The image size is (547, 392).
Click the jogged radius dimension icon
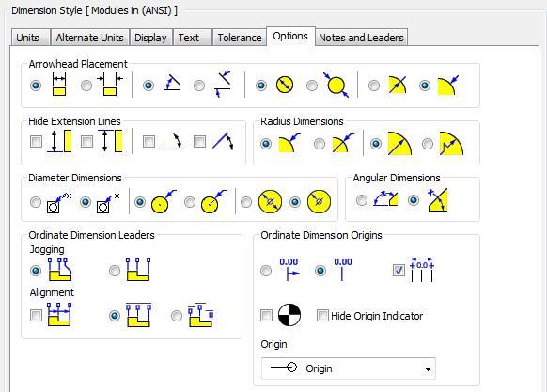click(451, 144)
